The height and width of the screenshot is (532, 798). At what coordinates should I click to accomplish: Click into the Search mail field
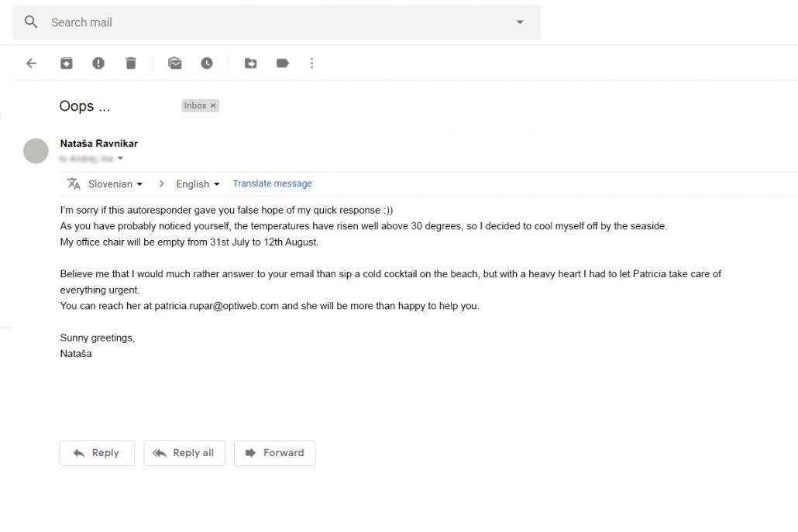click(271, 22)
